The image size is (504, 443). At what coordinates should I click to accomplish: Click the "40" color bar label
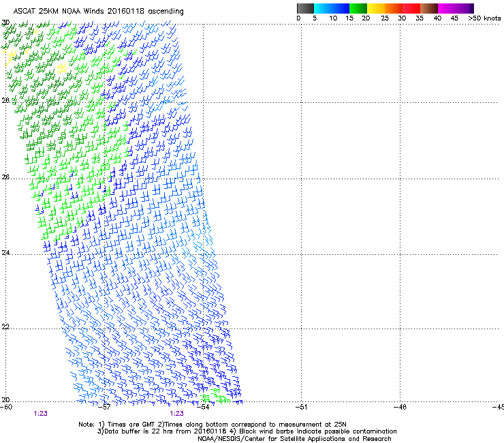[437, 18]
